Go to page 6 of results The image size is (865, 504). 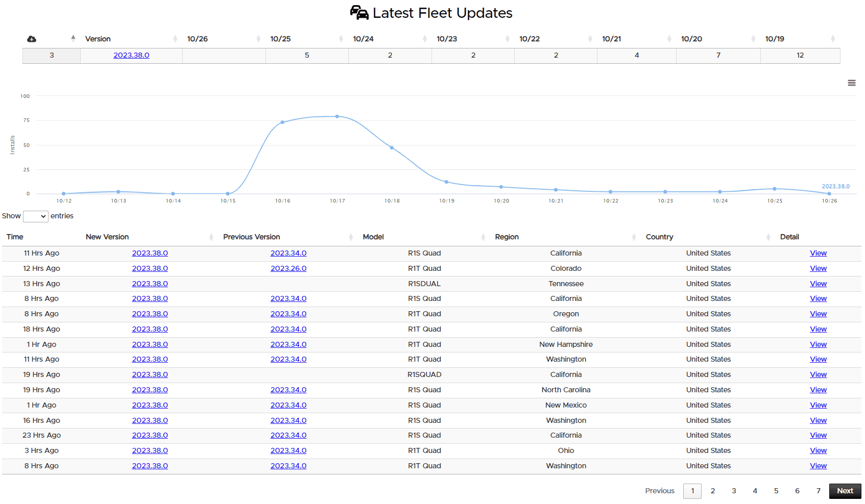(797, 491)
